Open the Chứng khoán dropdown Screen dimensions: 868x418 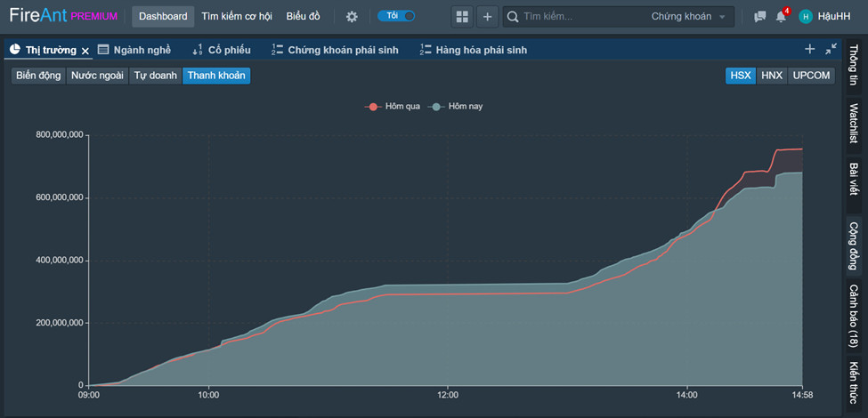(x=688, y=17)
